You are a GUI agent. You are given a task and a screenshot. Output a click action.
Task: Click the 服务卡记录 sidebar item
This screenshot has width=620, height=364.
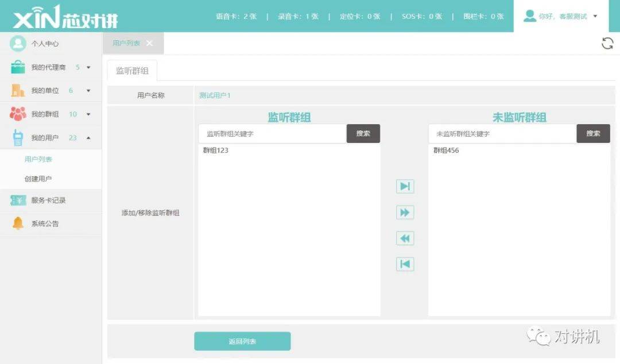[48, 200]
